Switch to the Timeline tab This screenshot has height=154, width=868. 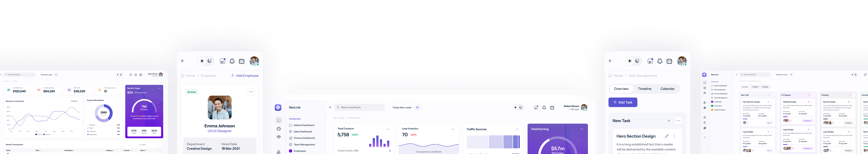[x=644, y=89]
